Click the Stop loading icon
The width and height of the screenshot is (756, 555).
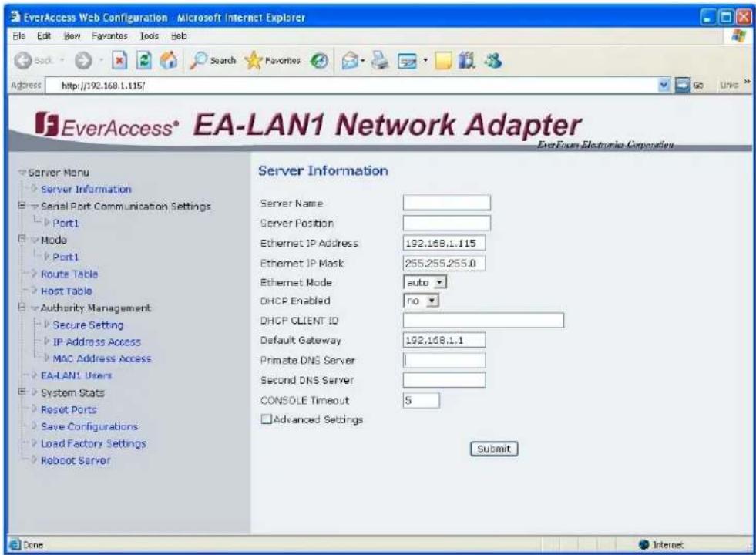tap(119, 61)
